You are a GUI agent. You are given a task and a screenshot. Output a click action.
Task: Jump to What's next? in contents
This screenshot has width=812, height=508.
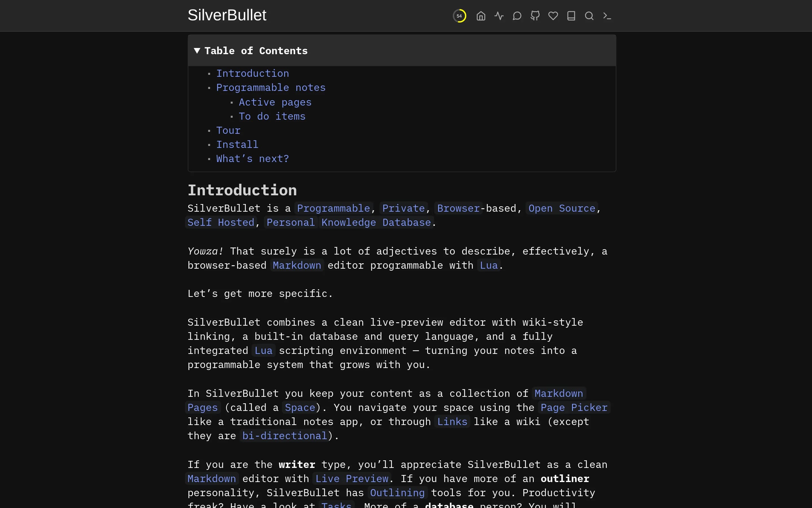point(253,159)
